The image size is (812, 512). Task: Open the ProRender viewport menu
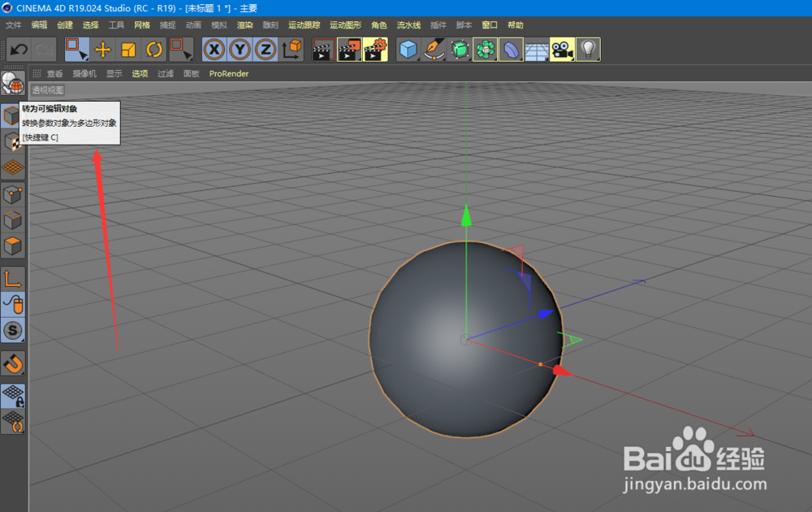pos(228,73)
